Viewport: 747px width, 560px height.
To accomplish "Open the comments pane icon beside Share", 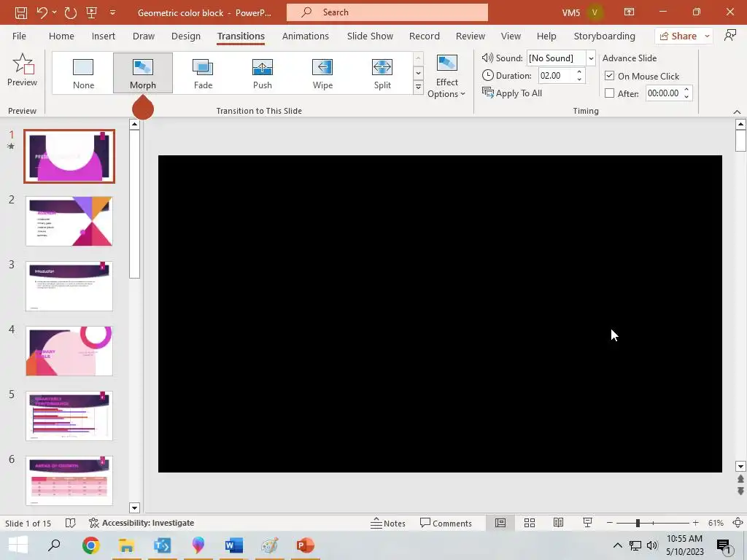I will tap(729, 36).
